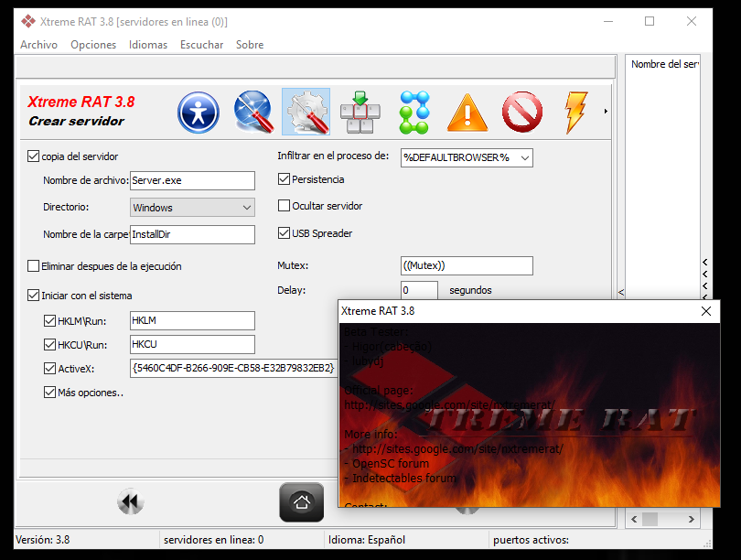Open the Escuchar menu
The height and width of the screenshot is (560, 741).
pos(201,45)
